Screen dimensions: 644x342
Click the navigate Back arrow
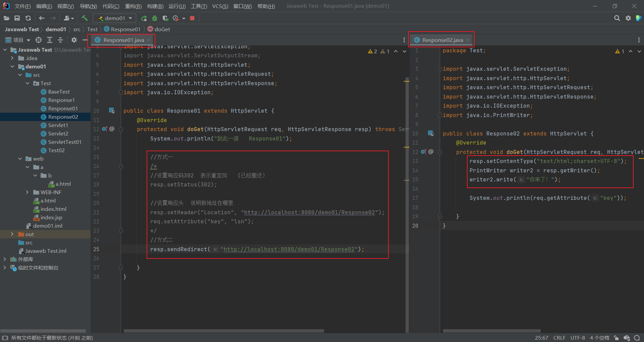click(x=42, y=18)
